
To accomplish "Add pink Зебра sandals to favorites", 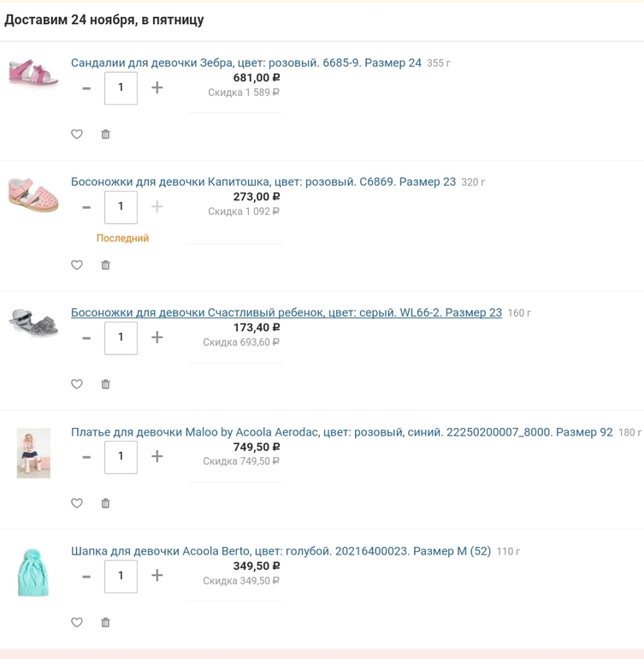I will [x=76, y=134].
